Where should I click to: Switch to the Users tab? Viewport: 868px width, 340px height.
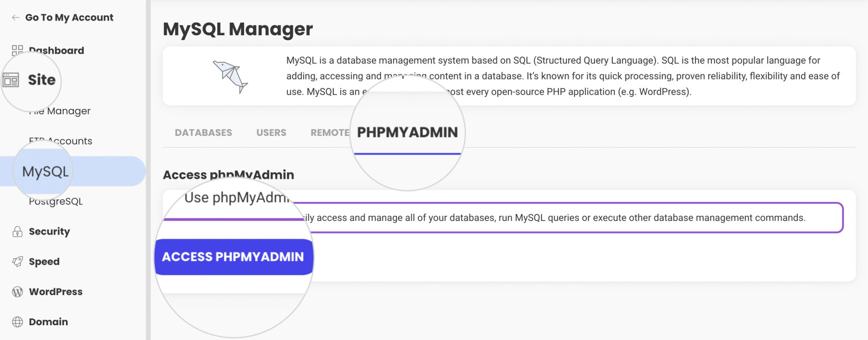[x=272, y=133]
